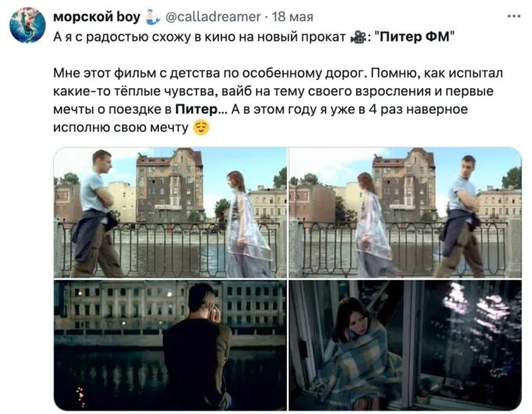This screenshot has width=532, height=414.
Task: Open the profile avatar of морской boy
Action: tap(27, 25)
